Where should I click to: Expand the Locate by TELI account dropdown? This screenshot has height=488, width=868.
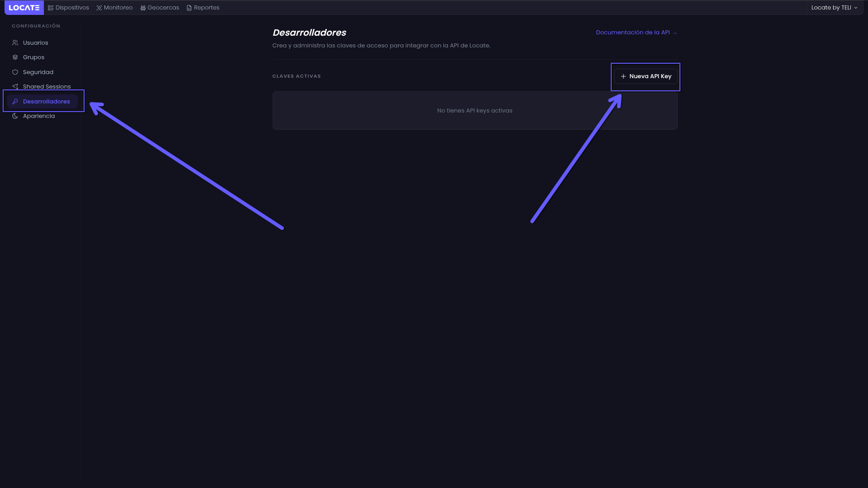click(x=834, y=8)
